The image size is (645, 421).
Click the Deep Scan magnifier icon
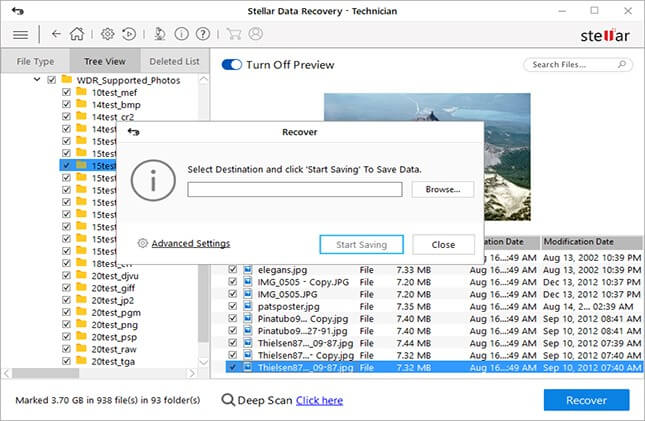coord(228,400)
